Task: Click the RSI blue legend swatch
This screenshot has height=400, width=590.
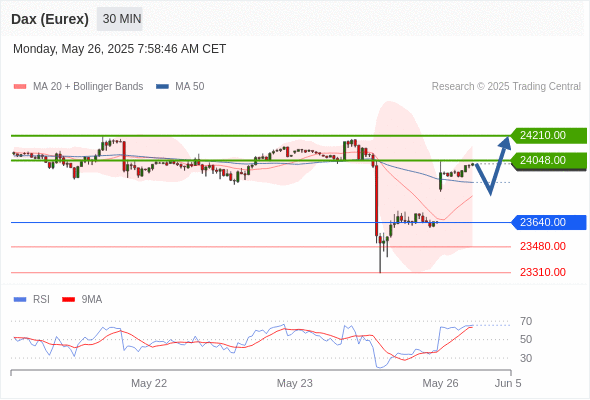Action: coord(20,300)
